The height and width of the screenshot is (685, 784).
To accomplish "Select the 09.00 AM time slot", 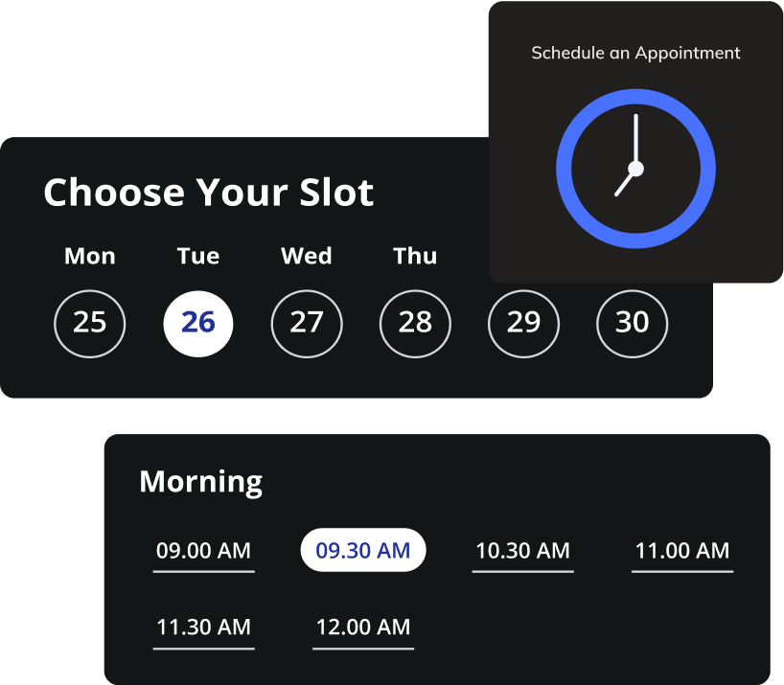I will click(203, 551).
